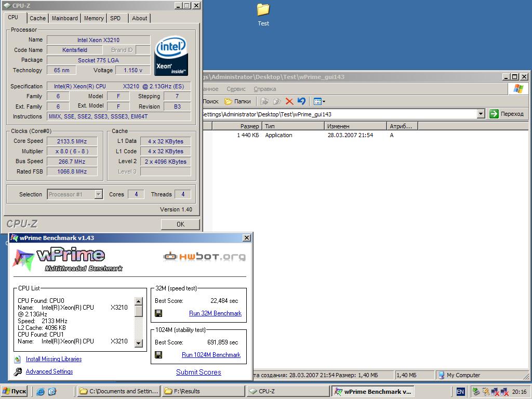
Task: Click the Intel Xeon X3210 name field
Action: pyautogui.click(x=98, y=40)
